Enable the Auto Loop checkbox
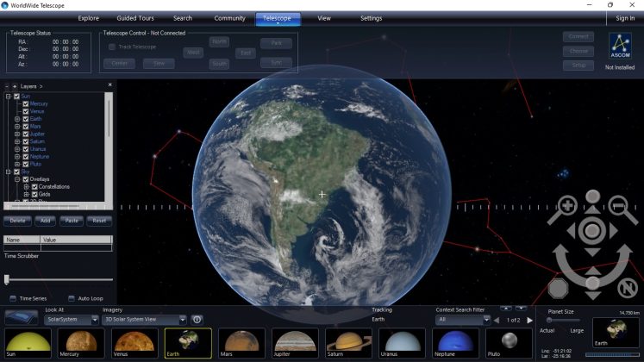Image resolution: width=644 pixels, height=362 pixels. point(72,298)
